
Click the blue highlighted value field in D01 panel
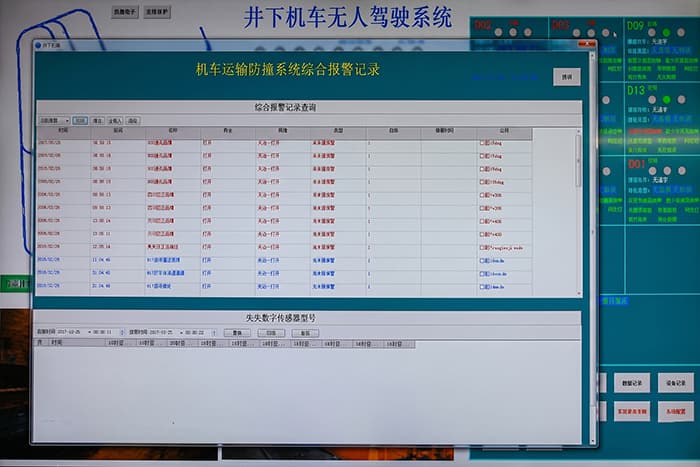click(671, 190)
